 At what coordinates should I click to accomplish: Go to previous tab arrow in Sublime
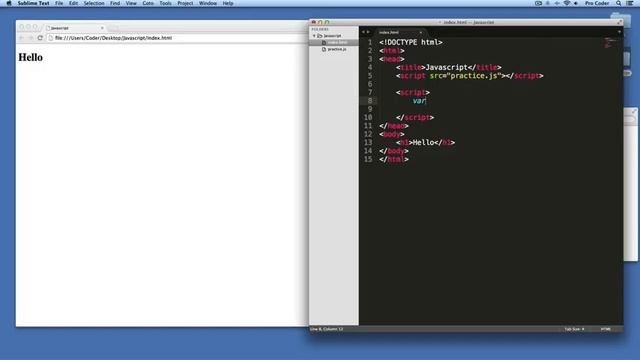point(363,32)
